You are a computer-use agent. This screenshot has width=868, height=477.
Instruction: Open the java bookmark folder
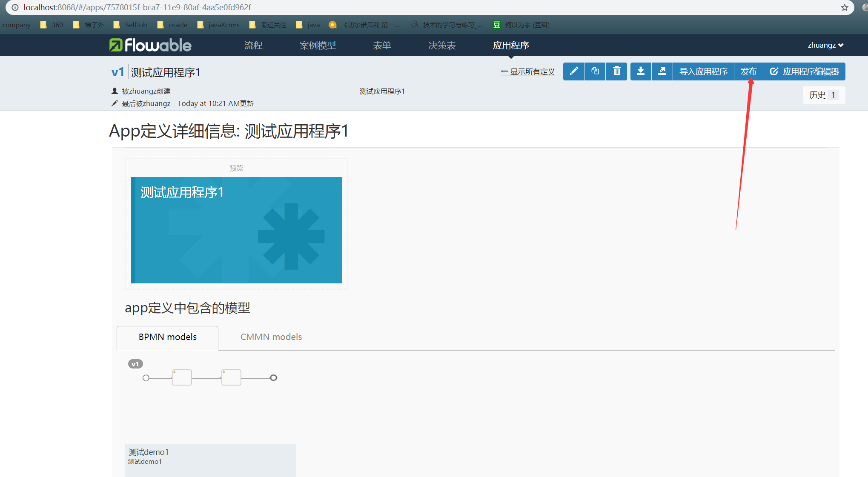[308, 25]
